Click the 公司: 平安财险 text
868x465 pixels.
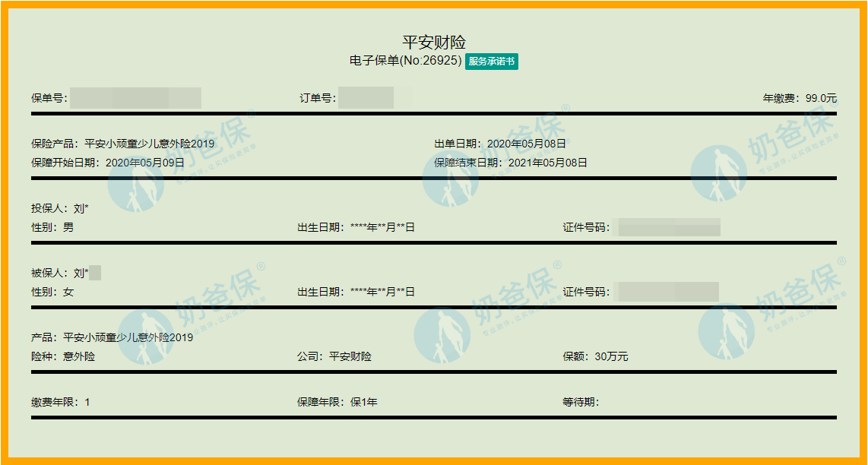[x=334, y=356]
